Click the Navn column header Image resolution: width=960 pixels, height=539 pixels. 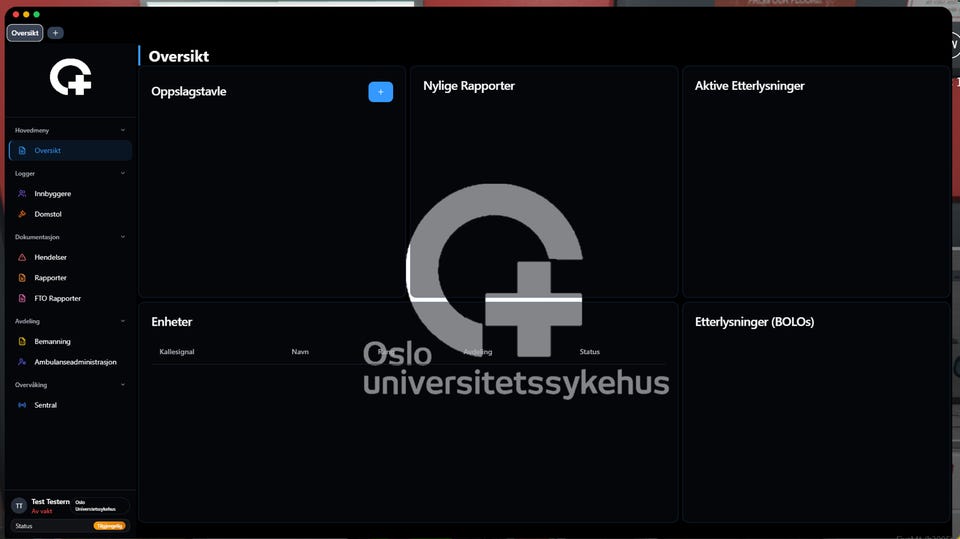(300, 352)
